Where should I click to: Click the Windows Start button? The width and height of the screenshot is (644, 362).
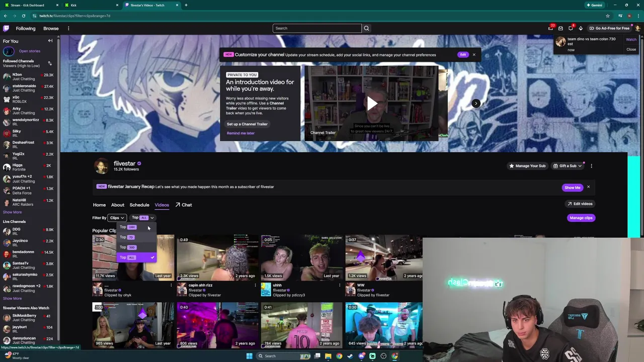click(x=249, y=356)
